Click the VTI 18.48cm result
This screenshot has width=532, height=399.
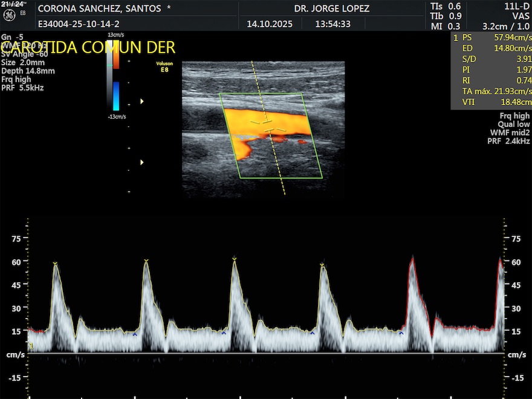click(x=491, y=102)
